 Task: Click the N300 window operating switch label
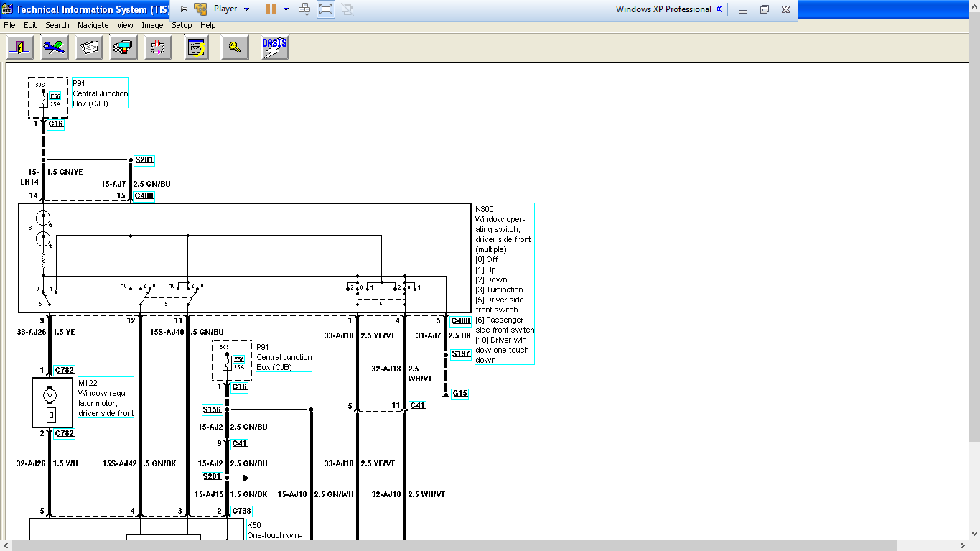click(504, 284)
